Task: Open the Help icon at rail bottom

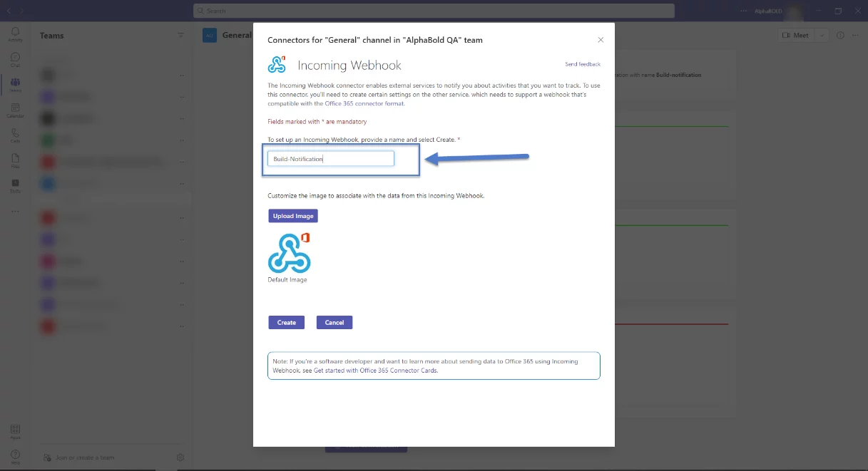Action: [15, 456]
